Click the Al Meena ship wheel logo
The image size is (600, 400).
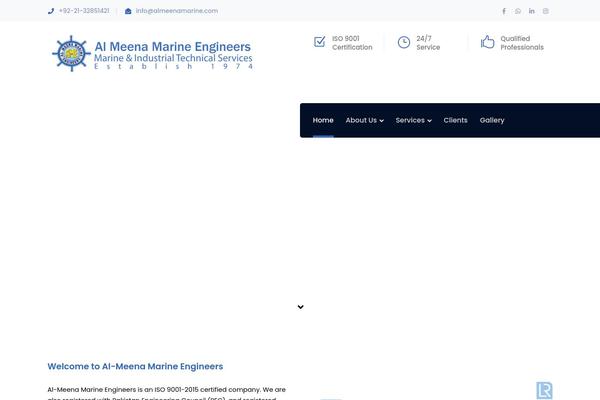pyautogui.click(x=71, y=54)
